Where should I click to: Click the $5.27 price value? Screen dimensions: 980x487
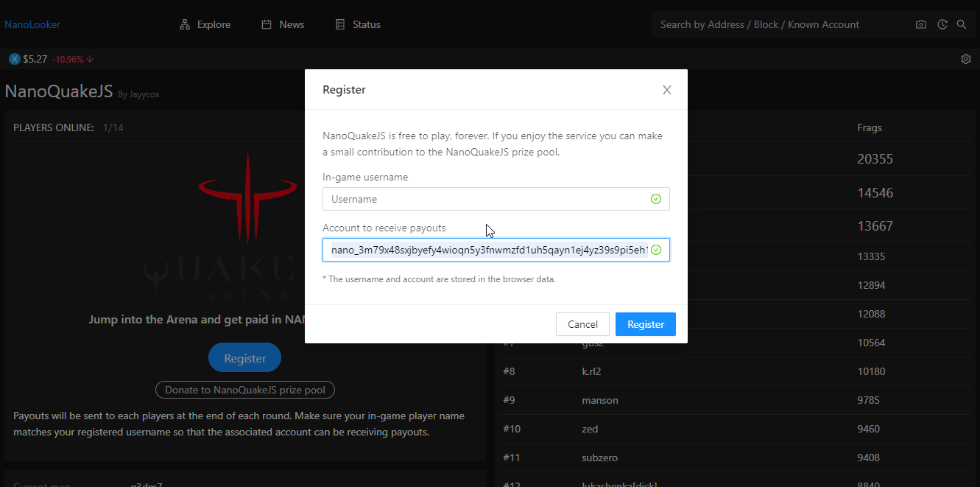pos(35,59)
